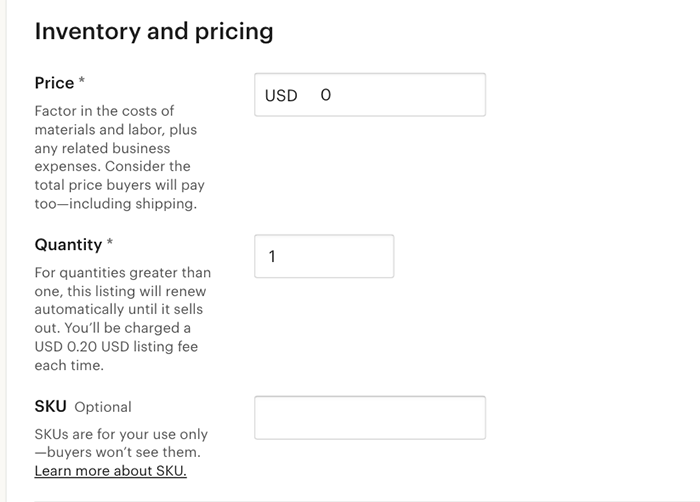Click the USD currency prefix in Price
700x502 pixels.
point(281,96)
